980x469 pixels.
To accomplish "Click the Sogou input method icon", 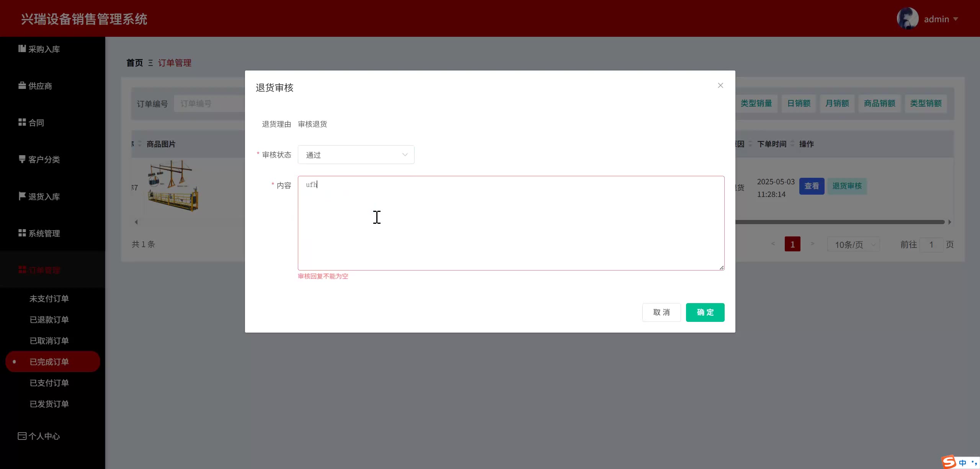I will [949, 462].
